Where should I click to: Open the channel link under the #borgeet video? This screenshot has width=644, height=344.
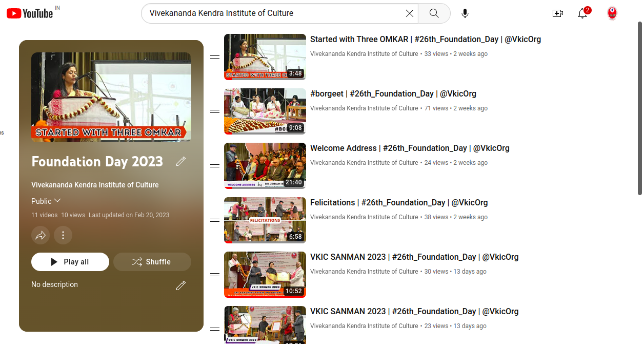[x=364, y=108]
